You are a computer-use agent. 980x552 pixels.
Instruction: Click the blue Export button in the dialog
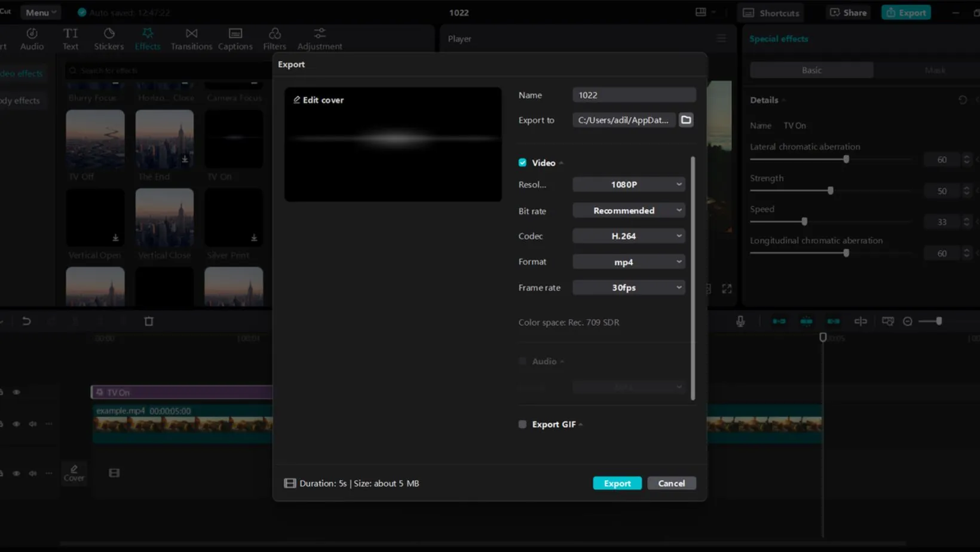pos(617,483)
